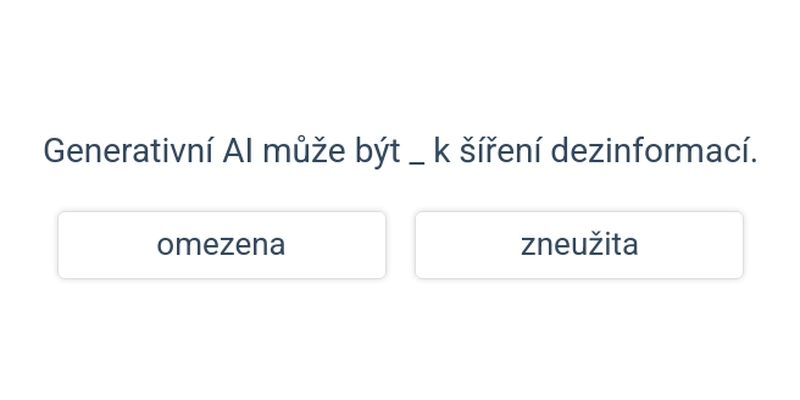Image resolution: width=800 pixels, height=400 pixels.
Task: Click the letter 'k' after the blank
Action: pyautogui.click(x=441, y=152)
